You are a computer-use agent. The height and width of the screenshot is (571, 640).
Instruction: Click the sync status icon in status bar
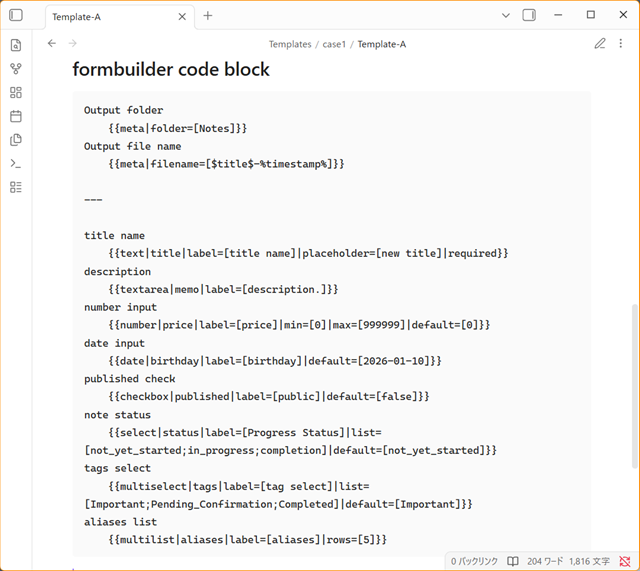(x=624, y=561)
